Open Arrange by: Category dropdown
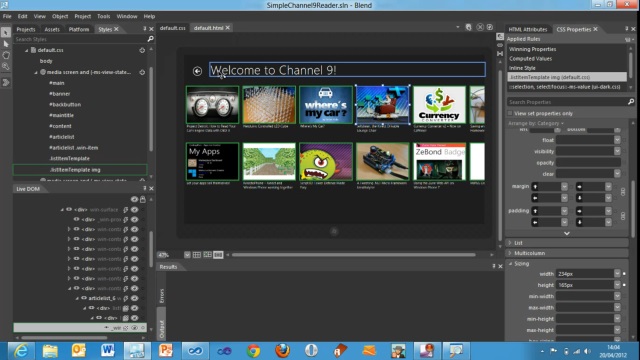Screen dimensions: 640x360 point(536,123)
